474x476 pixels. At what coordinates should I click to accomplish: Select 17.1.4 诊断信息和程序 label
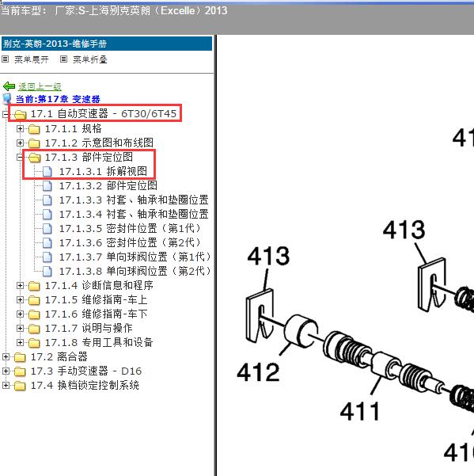[x=99, y=286]
